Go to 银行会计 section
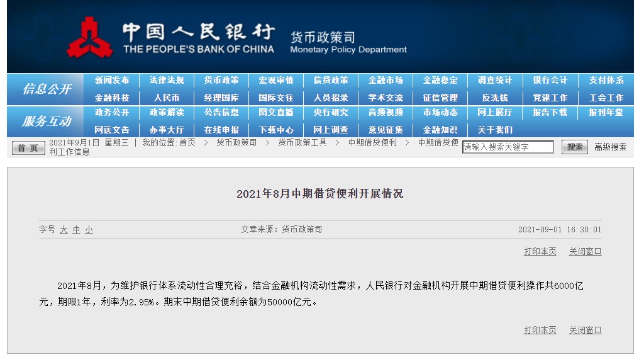Image resolution: width=644 pixels, height=362 pixels. pos(550,80)
